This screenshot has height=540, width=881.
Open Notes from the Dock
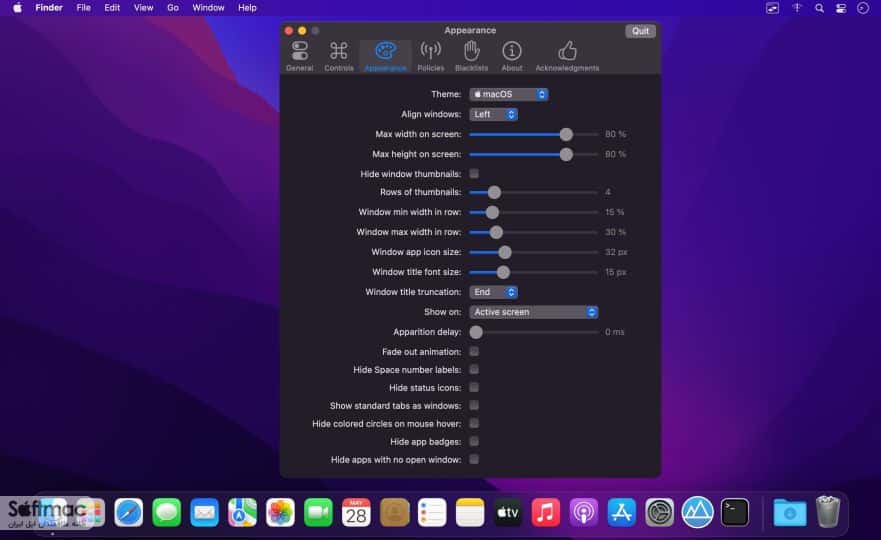pyautogui.click(x=470, y=512)
